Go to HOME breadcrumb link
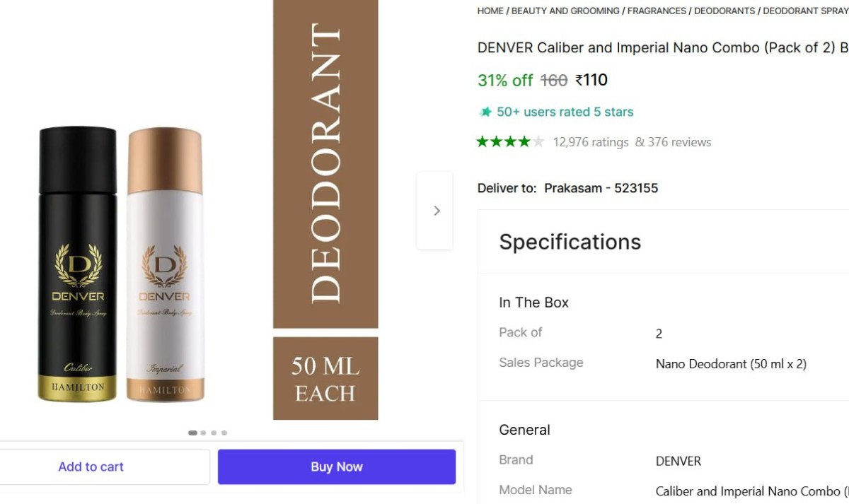Viewport: 849px width, 504px height. coord(490,11)
